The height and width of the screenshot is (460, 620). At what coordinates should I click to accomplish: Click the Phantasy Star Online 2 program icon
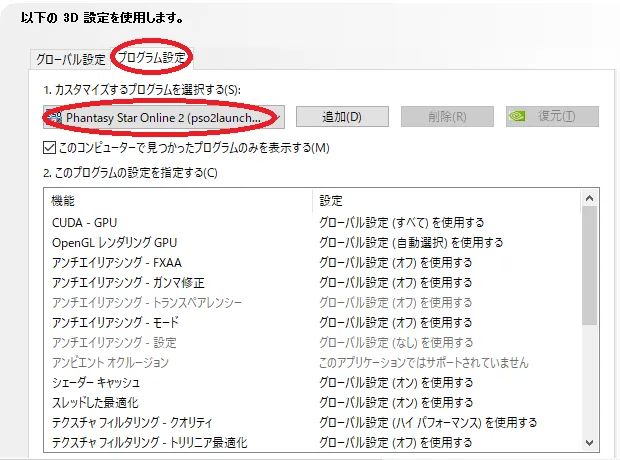[x=55, y=118]
